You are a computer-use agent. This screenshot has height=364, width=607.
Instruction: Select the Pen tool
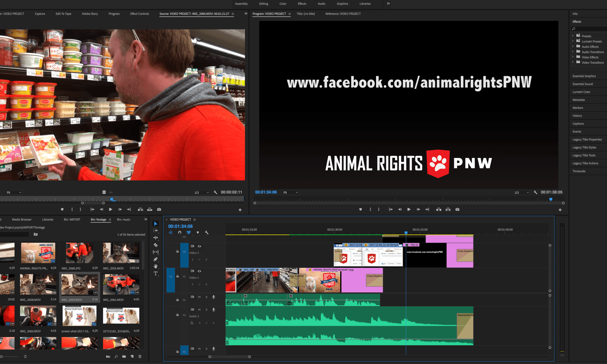tap(156, 259)
